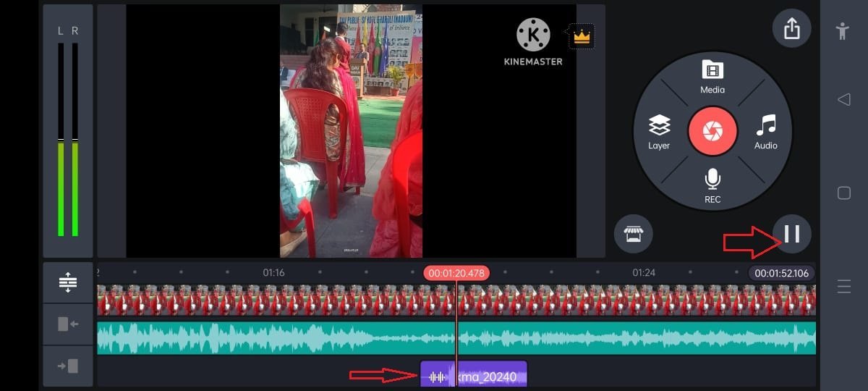Expand the timeline track view

68,282
